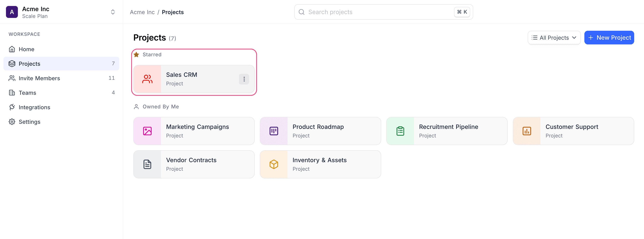Click the Acme Inc breadcrumb link

(x=142, y=12)
